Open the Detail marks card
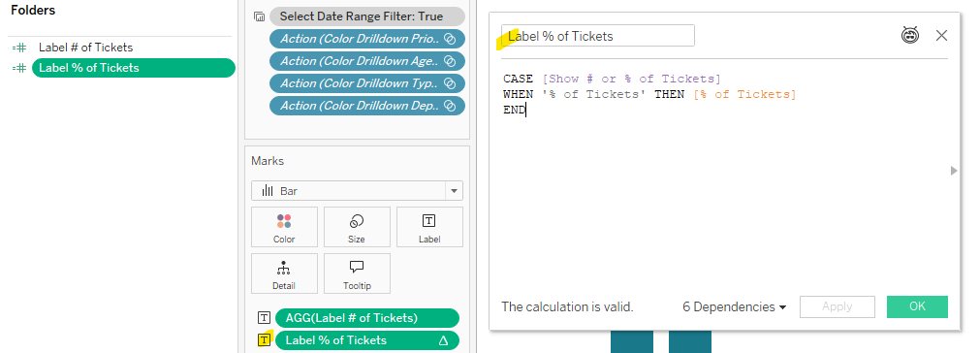The width and height of the screenshot is (980, 353). (284, 273)
